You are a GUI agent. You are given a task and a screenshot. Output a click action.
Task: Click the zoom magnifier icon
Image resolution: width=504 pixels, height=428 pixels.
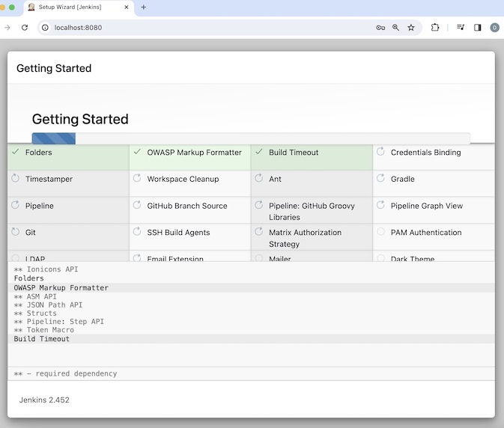coord(395,28)
